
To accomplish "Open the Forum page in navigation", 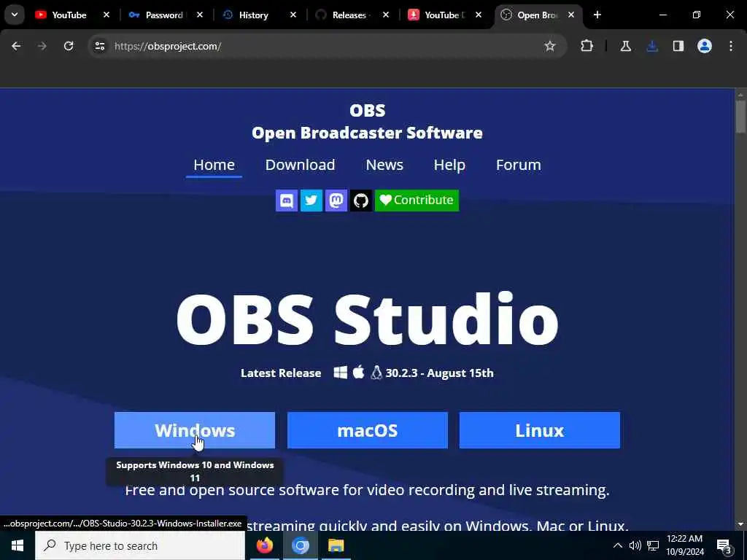I will [519, 165].
